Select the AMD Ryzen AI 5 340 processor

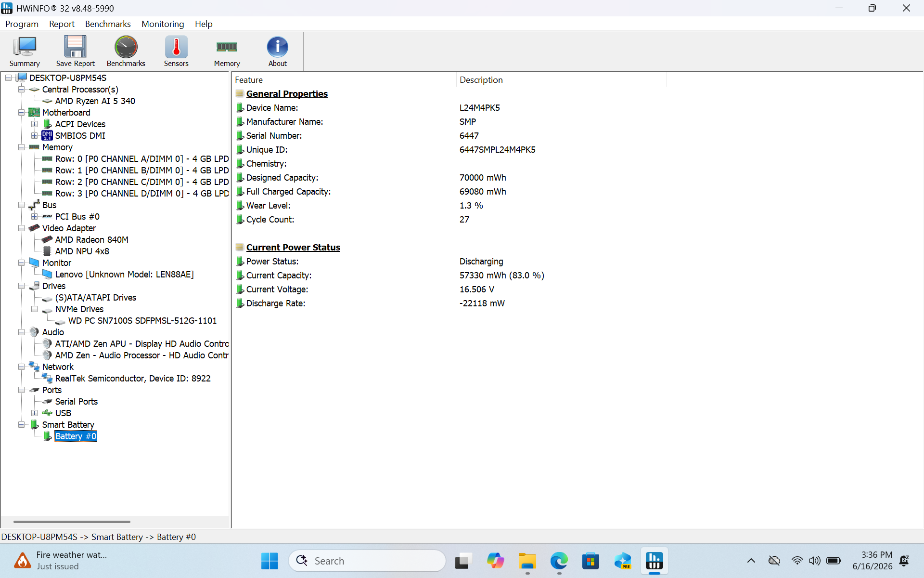[95, 101]
